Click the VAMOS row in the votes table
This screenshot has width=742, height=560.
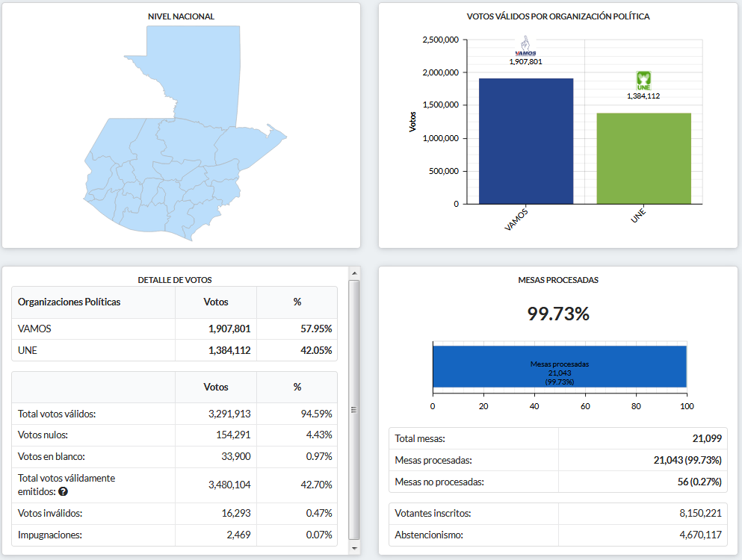[175, 329]
